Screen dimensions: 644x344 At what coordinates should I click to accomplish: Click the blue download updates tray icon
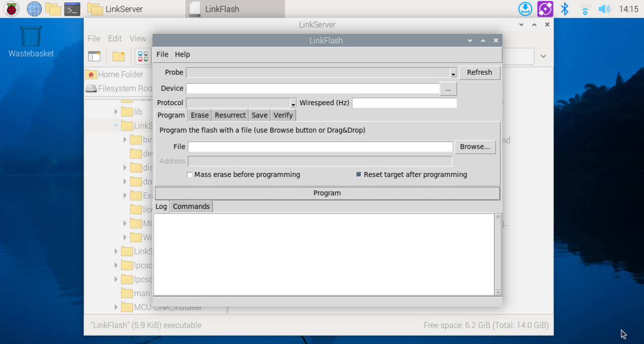click(525, 9)
